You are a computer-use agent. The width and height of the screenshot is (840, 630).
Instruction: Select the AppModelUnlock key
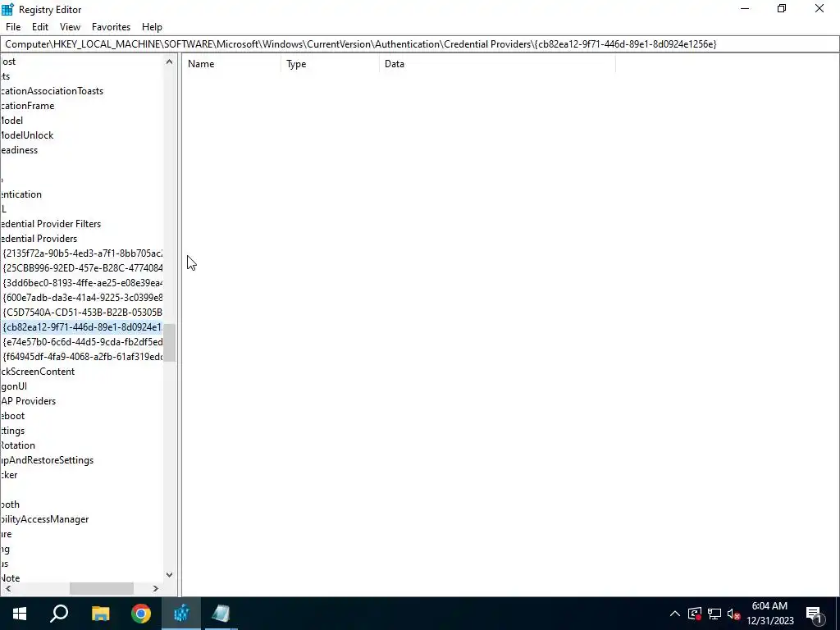point(27,135)
